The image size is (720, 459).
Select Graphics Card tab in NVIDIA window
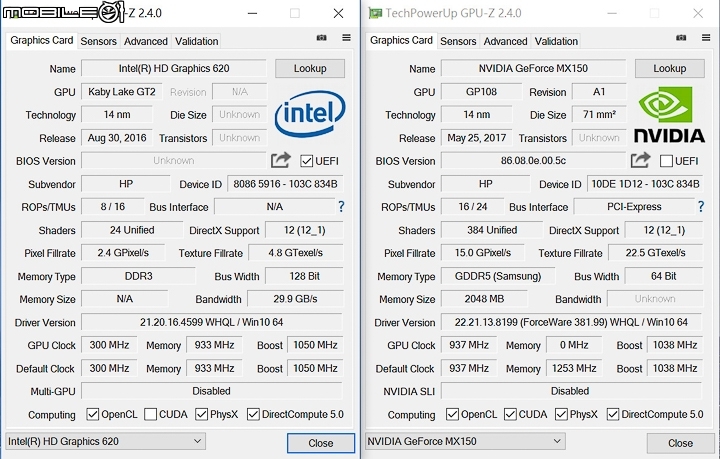click(x=401, y=40)
